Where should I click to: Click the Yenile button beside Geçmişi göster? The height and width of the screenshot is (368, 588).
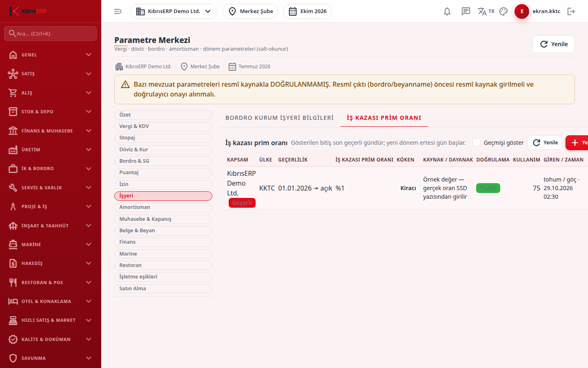click(x=545, y=143)
